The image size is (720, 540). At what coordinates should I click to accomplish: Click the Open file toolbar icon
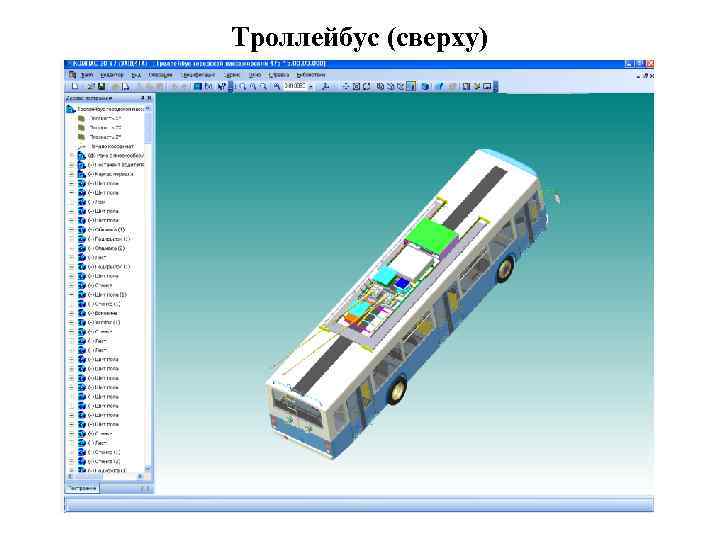(91, 86)
